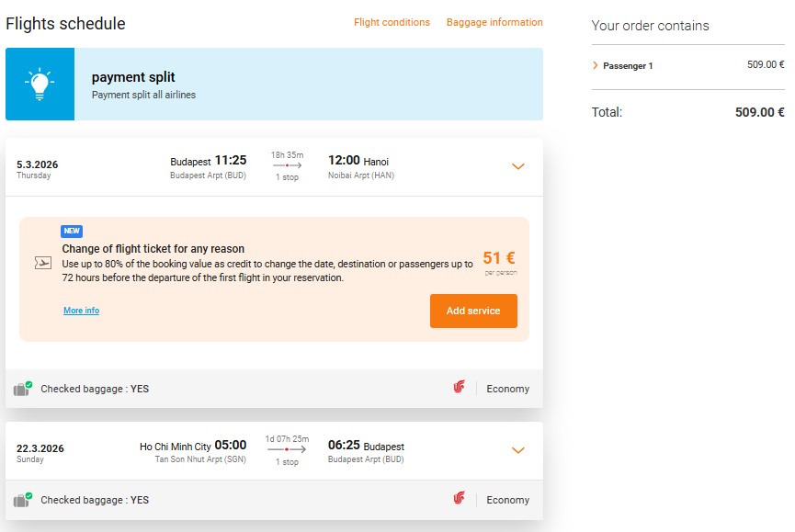Click the NEW badge on service offer

(x=72, y=231)
